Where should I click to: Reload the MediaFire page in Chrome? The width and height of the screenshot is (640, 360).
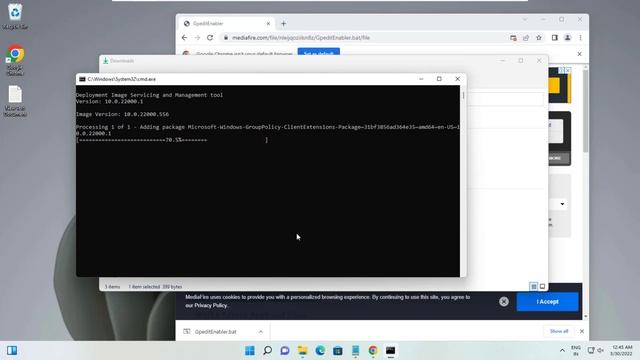tap(210, 38)
